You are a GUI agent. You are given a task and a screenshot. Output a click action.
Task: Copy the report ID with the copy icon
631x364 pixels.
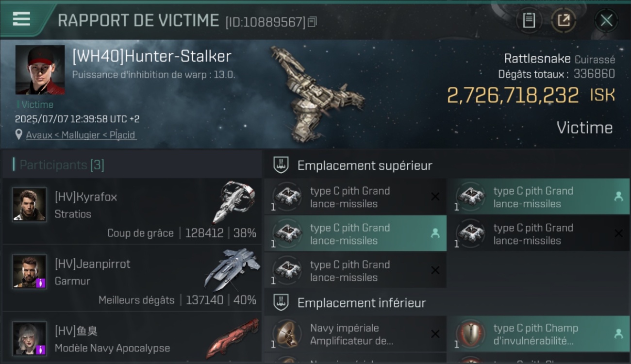tap(313, 22)
